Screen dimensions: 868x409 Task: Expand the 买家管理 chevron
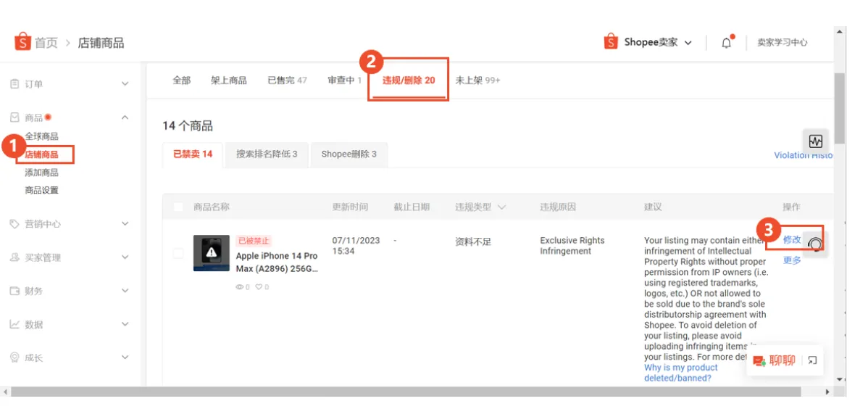(125, 257)
